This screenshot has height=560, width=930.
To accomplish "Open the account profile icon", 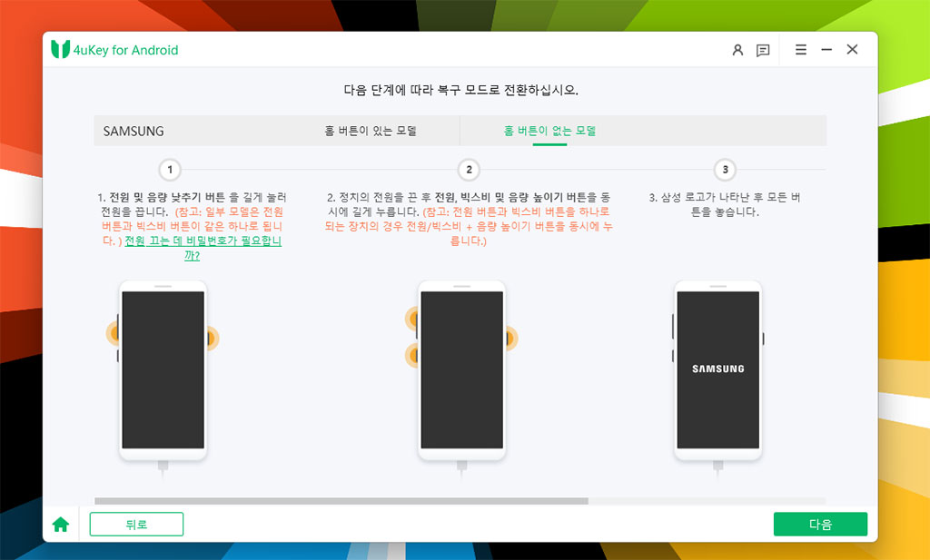I will (737, 50).
